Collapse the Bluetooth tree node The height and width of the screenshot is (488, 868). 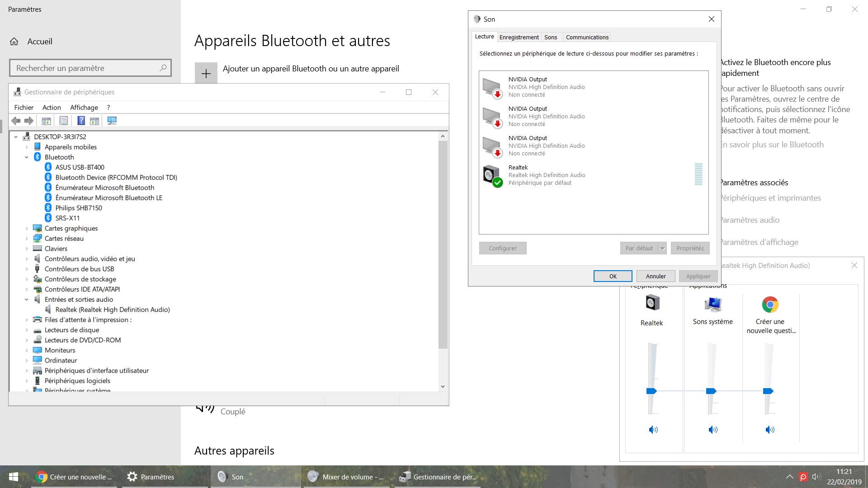tap(26, 157)
